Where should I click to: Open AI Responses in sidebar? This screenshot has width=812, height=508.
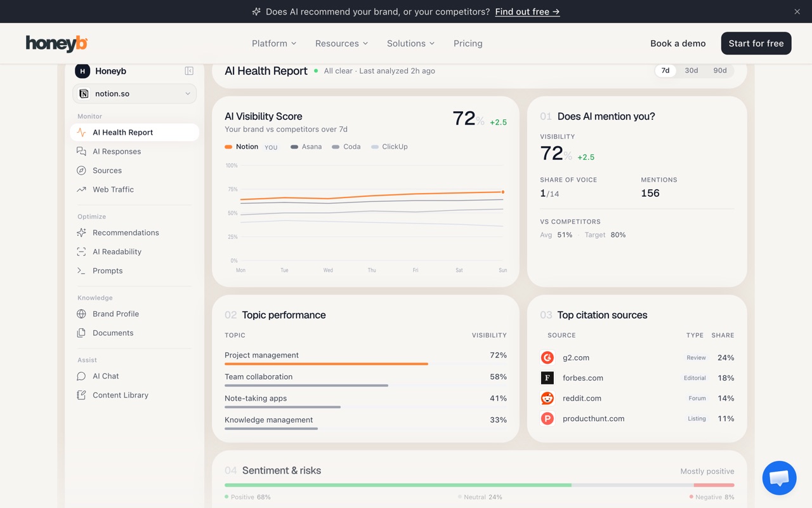[x=134, y=152]
